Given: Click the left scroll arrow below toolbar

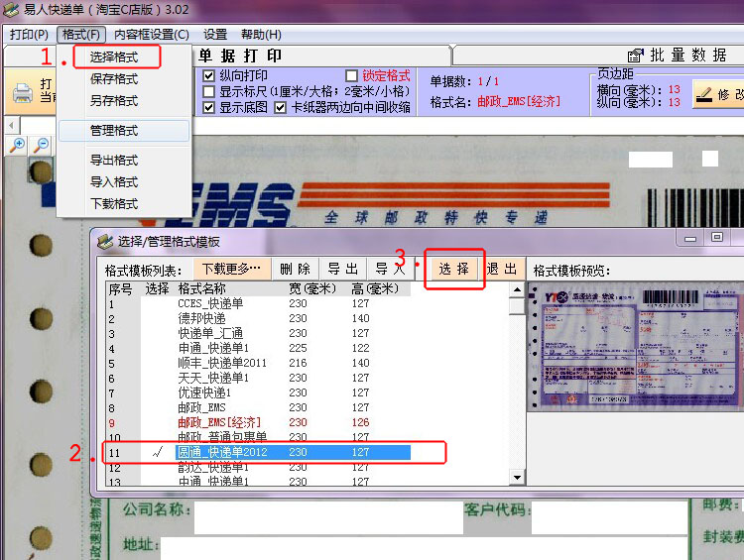Looking at the screenshot, I should click(12, 126).
